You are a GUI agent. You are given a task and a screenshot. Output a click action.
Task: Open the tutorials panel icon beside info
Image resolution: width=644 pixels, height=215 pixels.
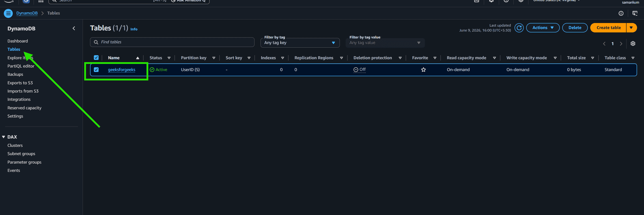[x=635, y=13]
